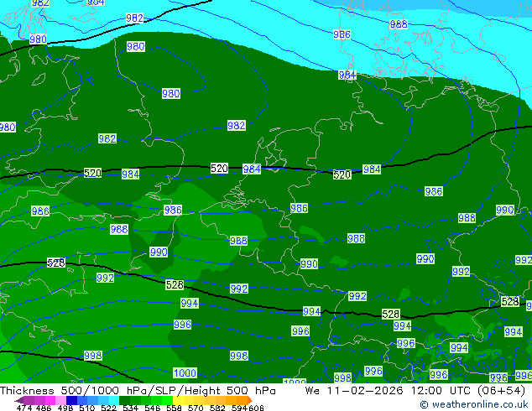532x411 pixels.
Task: Click the forecast date 'We 11-02-2026'
Action: (x=354, y=391)
